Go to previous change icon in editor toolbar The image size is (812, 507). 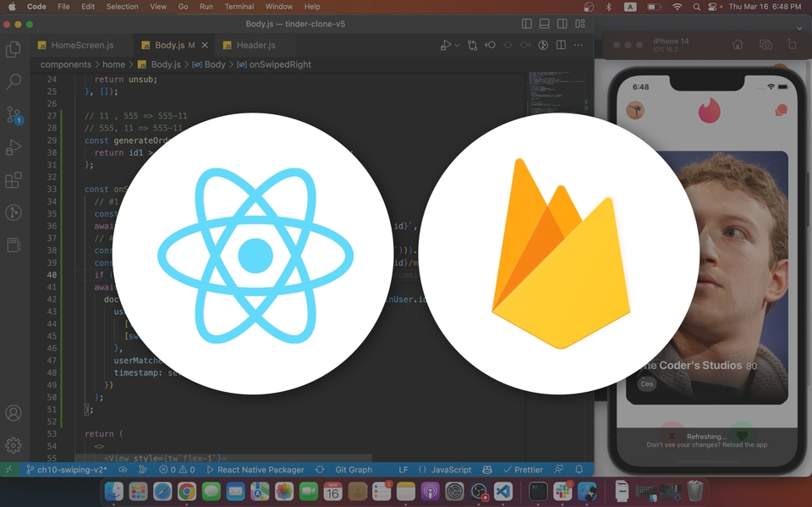click(490, 45)
